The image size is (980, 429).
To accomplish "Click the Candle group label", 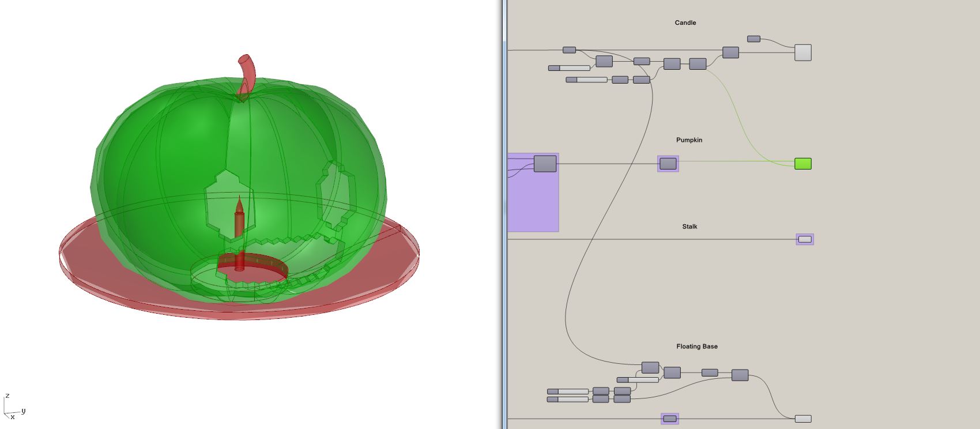I will [685, 22].
